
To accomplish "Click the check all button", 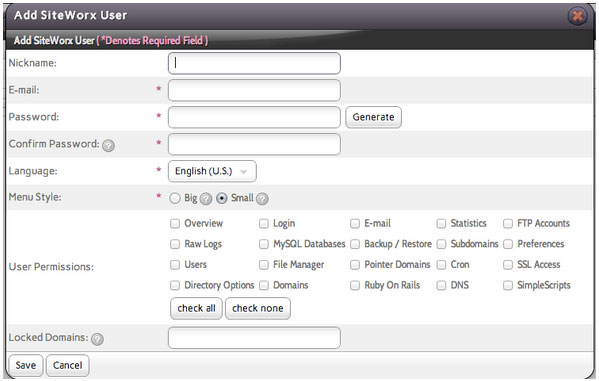I will coord(196,308).
